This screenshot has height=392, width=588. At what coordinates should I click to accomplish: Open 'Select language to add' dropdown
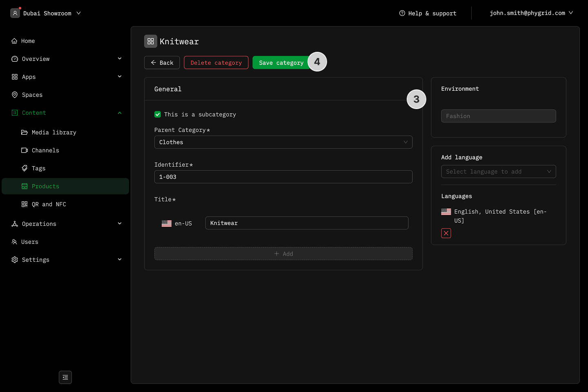tap(498, 171)
